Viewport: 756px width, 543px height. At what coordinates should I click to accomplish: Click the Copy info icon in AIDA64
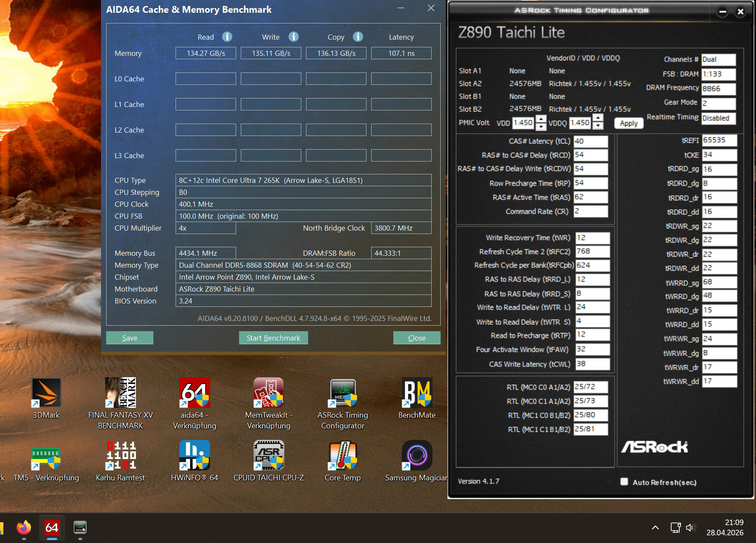[358, 37]
